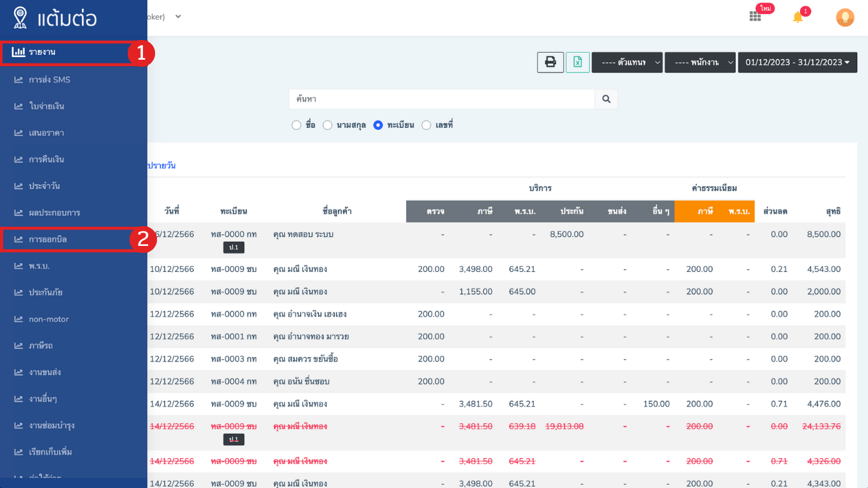Click the ประกัน column header
This screenshot has height=488, width=868.
click(572, 212)
